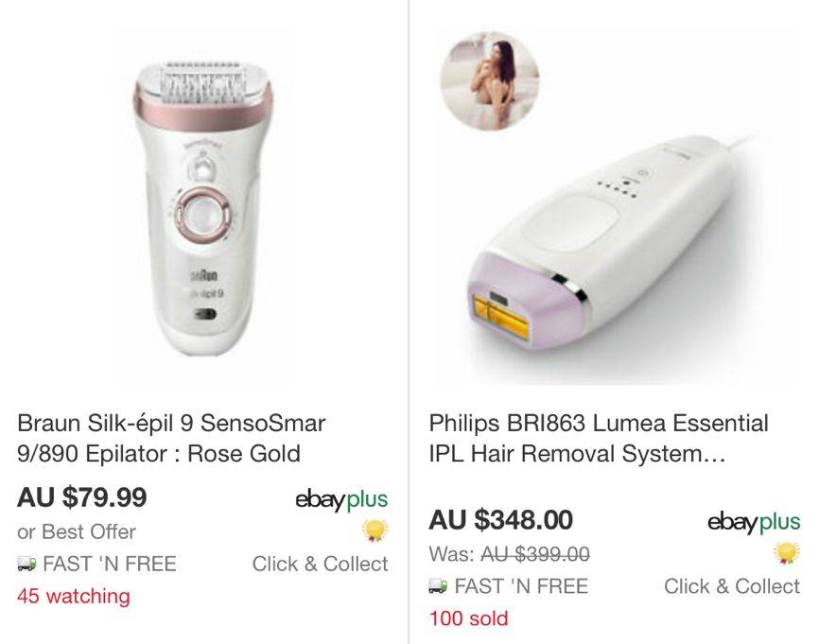Open the Braun Silk-épil 9 SensoSmart title

(171, 438)
